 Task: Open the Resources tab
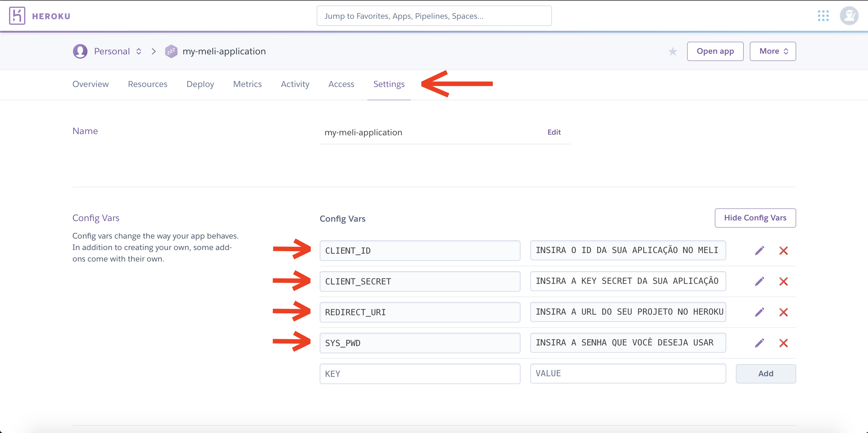click(x=147, y=84)
